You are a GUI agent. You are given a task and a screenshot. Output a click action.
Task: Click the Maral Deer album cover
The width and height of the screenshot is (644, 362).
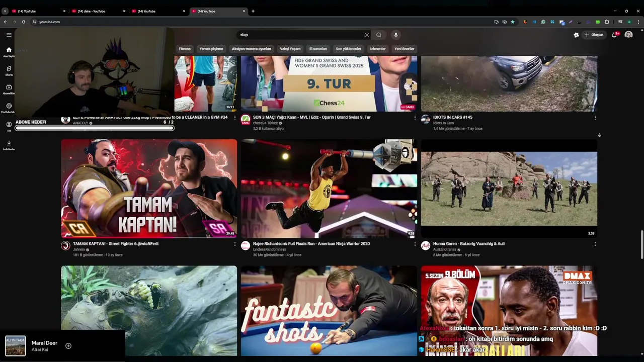[16, 346]
